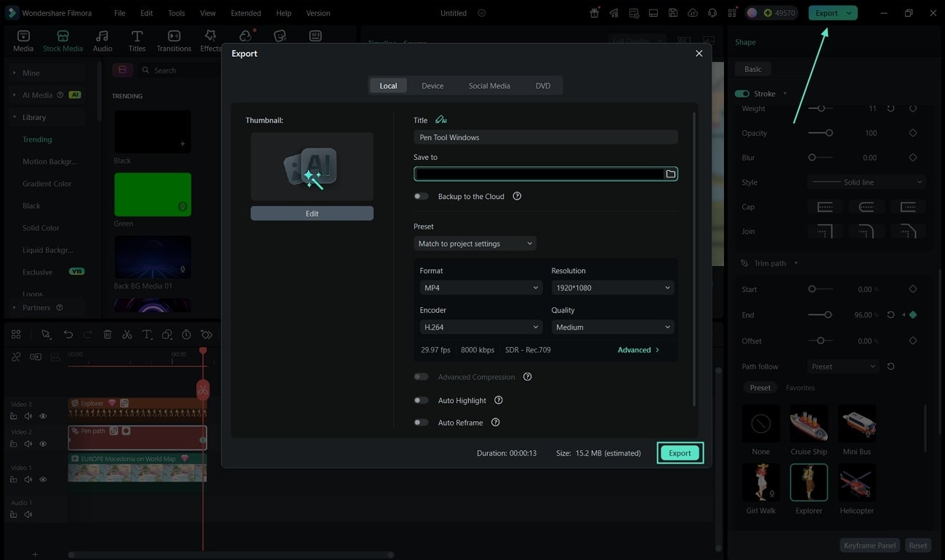Open the Text tool from the timeline toolbar
Viewport: 945px width, 560px height.
click(x=147, y=334)
